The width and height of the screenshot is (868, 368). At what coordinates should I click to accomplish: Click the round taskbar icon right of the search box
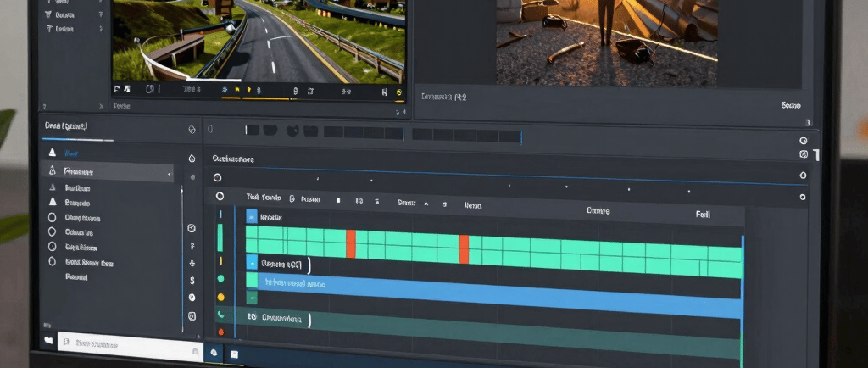tap(214, 353)
